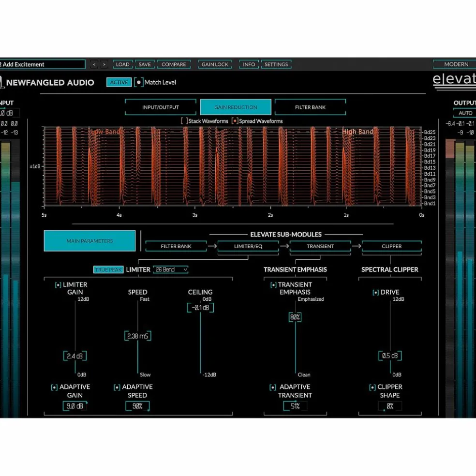Click the SAVE preset button

coord(145,64)
